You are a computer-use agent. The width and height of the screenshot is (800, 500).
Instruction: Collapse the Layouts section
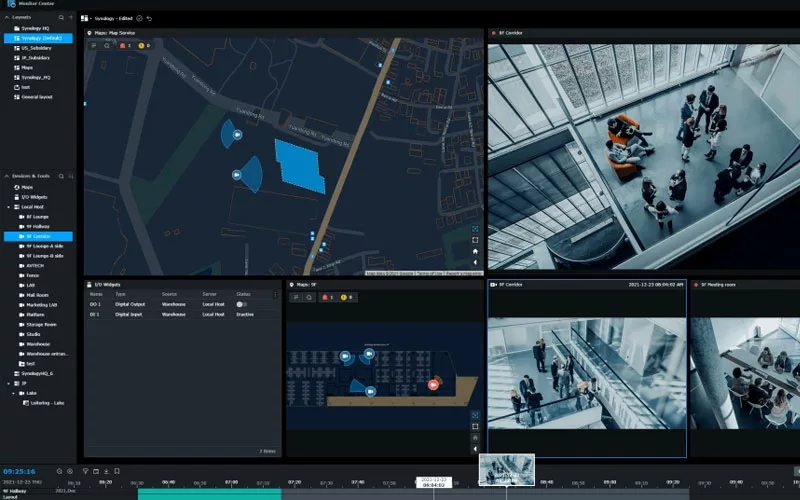click(x=8, y=18)
